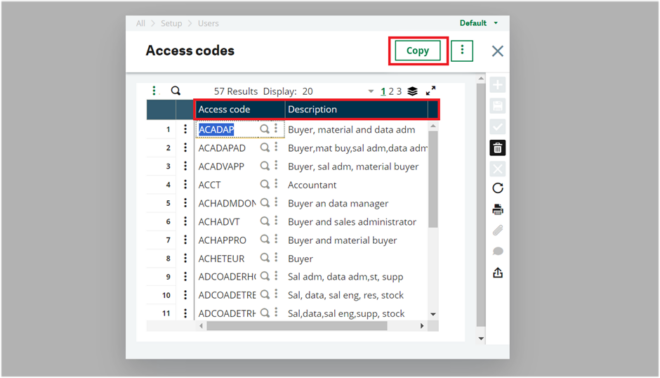This screenshot has height=378, width=660.
Task: Select the ACHETEUR access code cell
Action: point(221,258)
